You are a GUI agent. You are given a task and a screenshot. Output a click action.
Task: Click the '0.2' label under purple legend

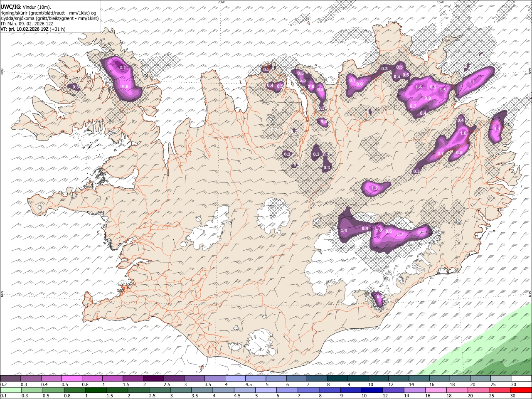click(3, 384)
